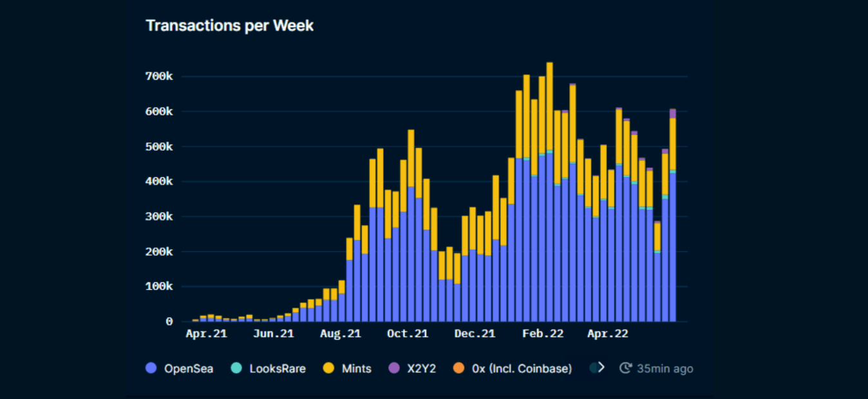Click the 35min ago timestamp text
The width and height of the screenshot is (868, 399).
coord(665,369)
